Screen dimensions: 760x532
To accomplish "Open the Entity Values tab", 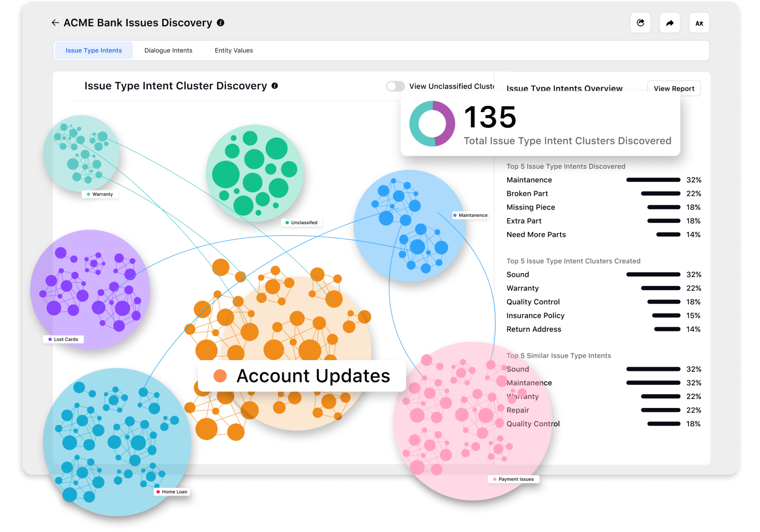I will [233, 50].
